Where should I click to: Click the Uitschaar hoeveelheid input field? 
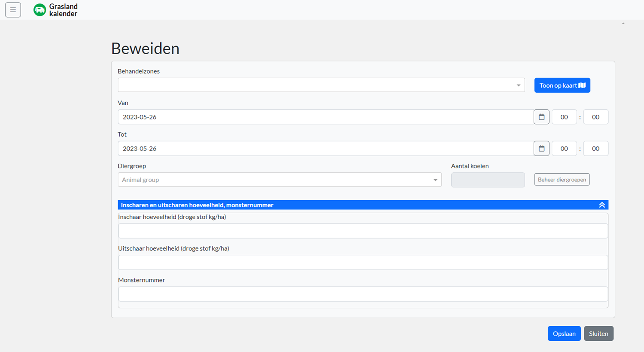[363, 262]
